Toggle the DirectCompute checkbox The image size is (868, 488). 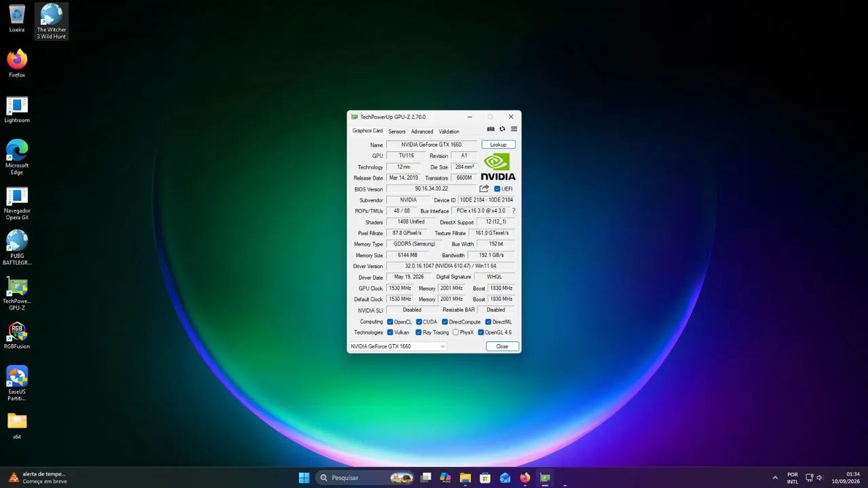point(445,322)
